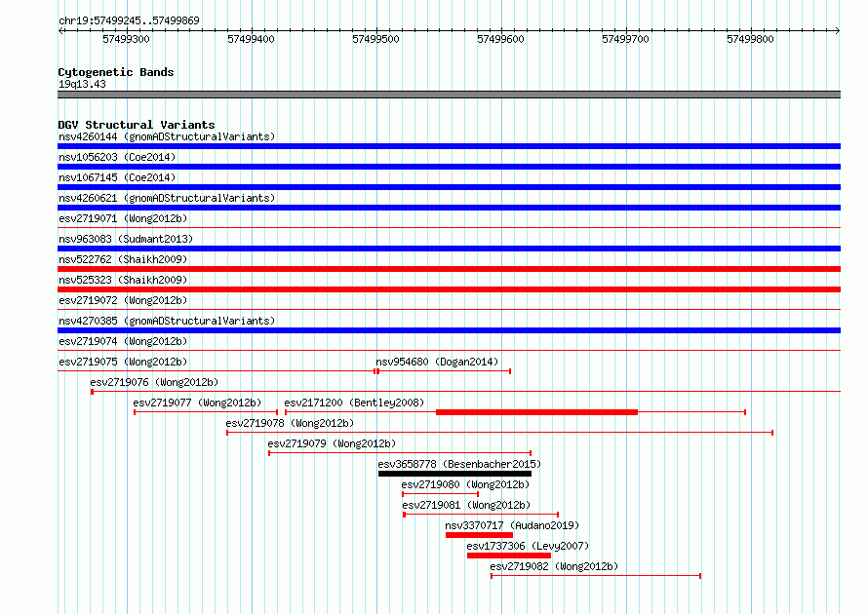The width and height of the screenshot is (868, 614).
Task: Open nsv3370717 (Audano2019) label
Action: (x=512, y=525)
